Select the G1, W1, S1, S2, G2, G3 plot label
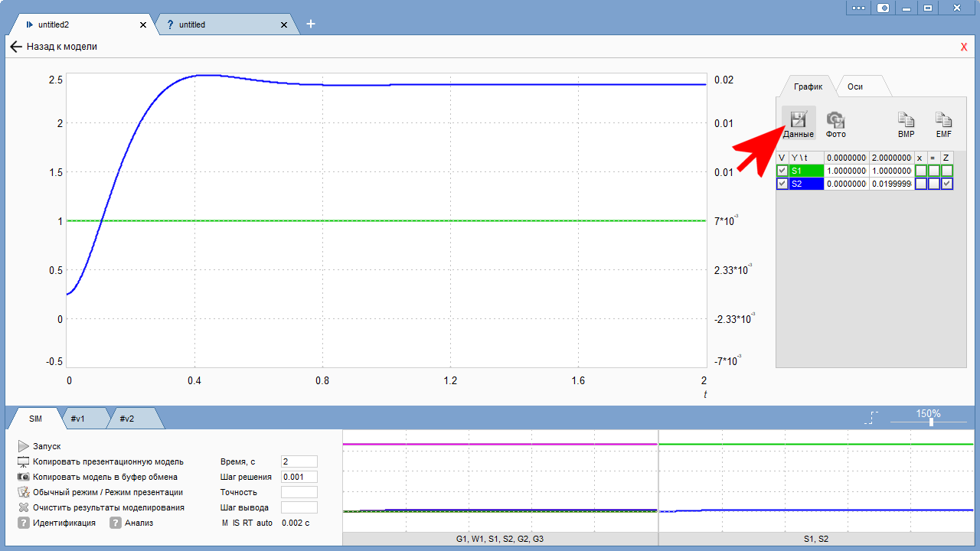 pos(500,539)
